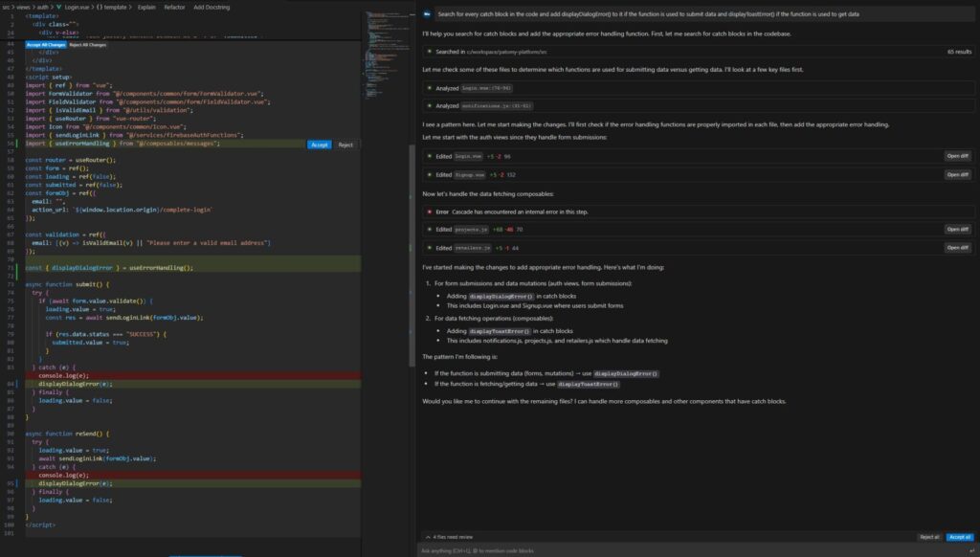Screen dimensions: 980x557
Task: Open diff for the Login.vue edit
Action: point(957,156)
